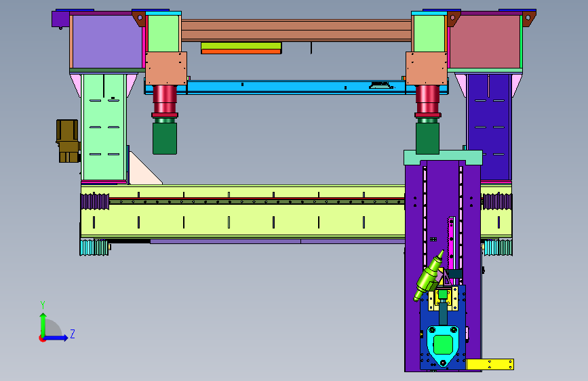Click the green Y axis arrow of triad
Screen dimensions: 588x381
[x=43, y=323]
